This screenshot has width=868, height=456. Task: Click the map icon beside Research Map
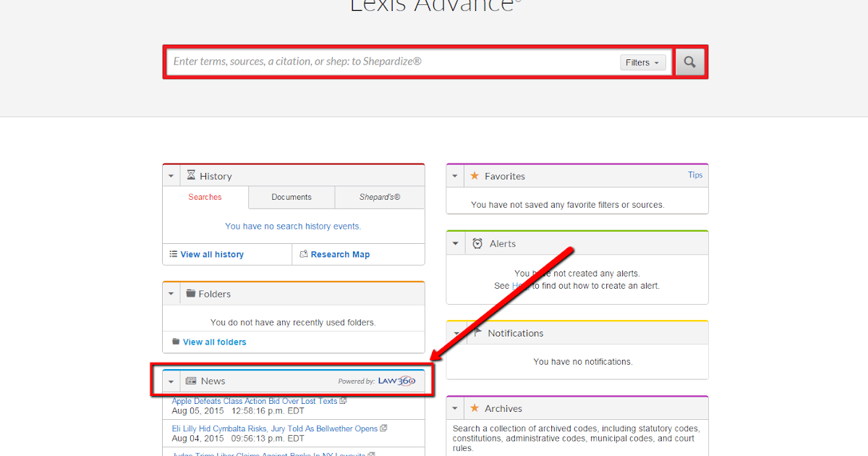click(x=304, y=254)
